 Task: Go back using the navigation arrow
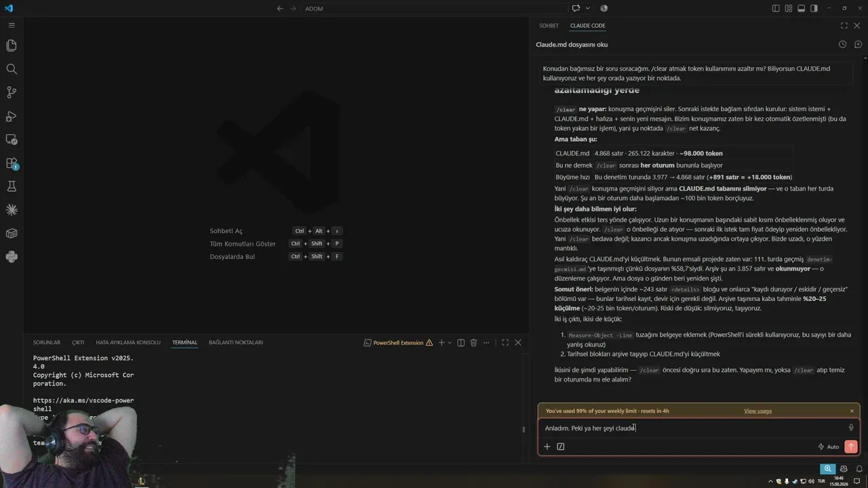click(280, 8)
